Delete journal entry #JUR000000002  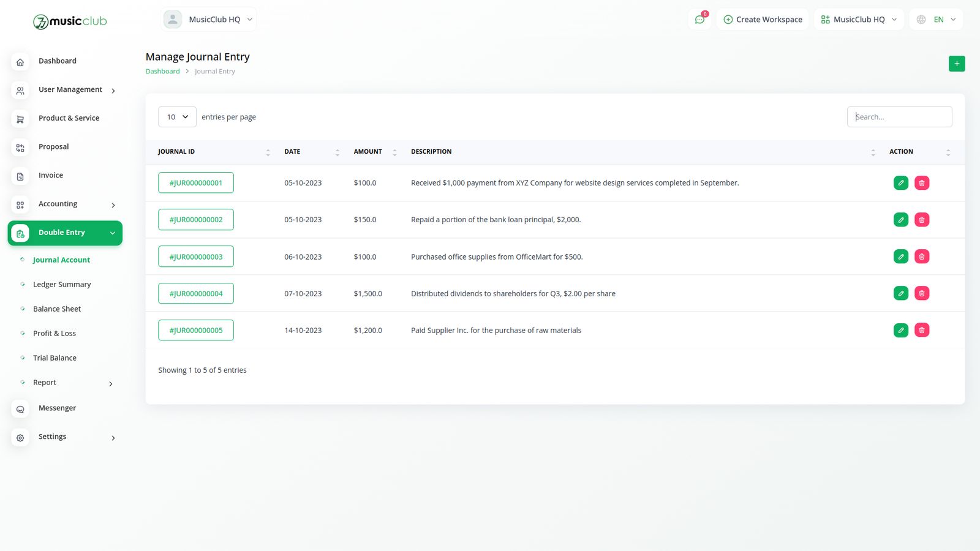point(922,220)
